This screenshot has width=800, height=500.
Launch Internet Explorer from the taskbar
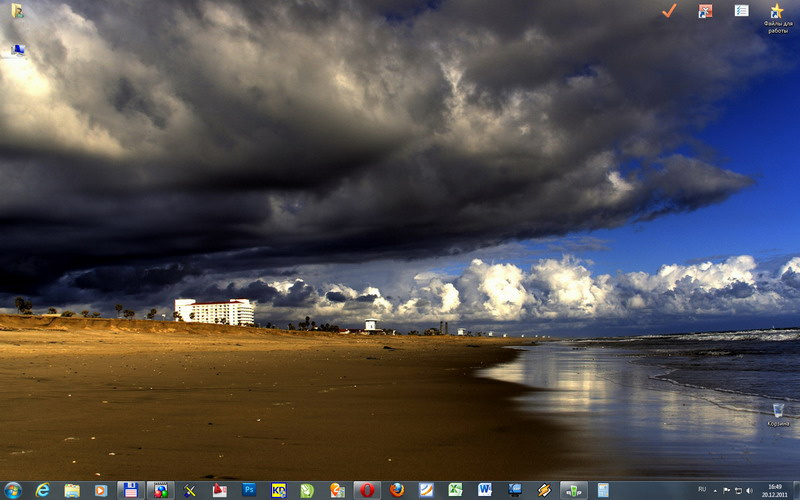click(x=42, y=490)
